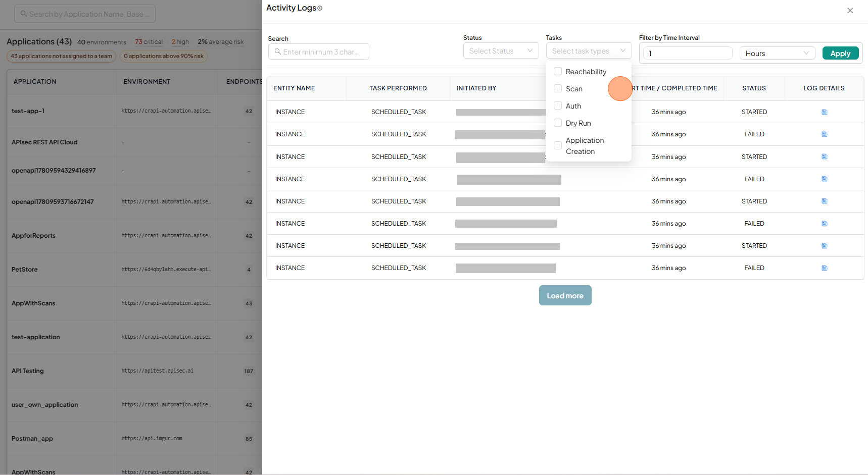
Task: Click the applications search box
Action: [x=84, y=14]
